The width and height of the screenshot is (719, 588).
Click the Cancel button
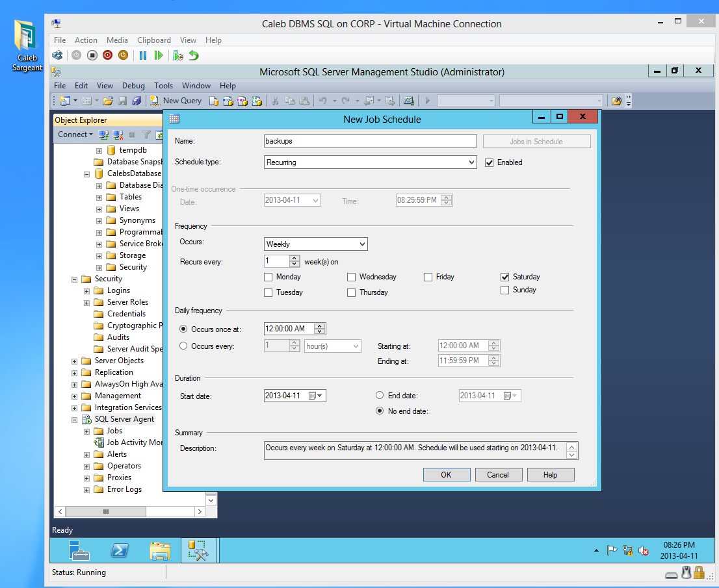click(498, 475)
